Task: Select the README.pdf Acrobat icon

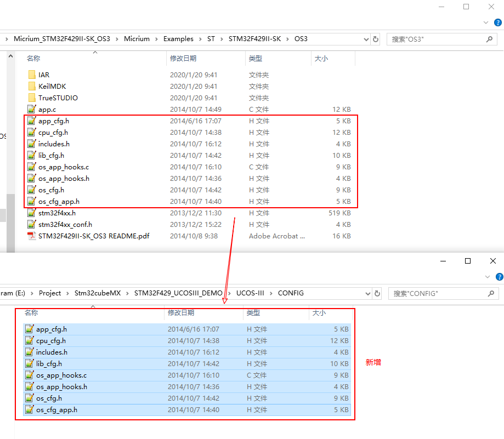Action: click(31, 236)
